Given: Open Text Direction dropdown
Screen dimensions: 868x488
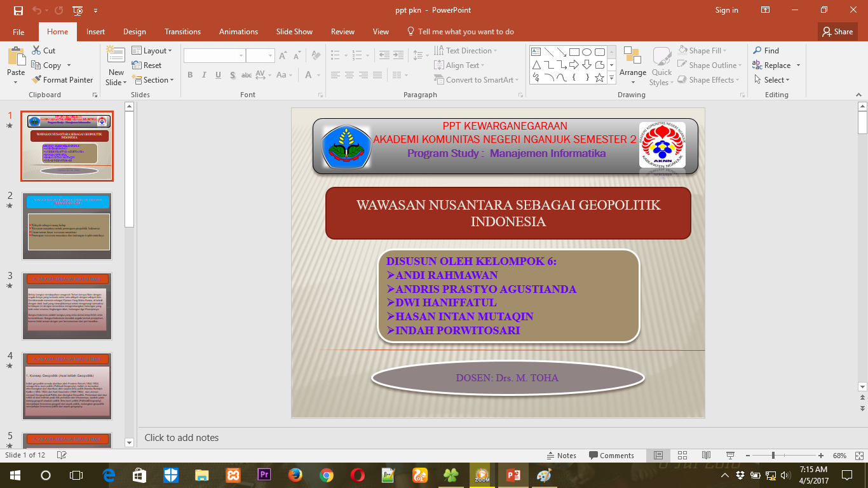Looking at the screenshot, I should coord(465,50).
